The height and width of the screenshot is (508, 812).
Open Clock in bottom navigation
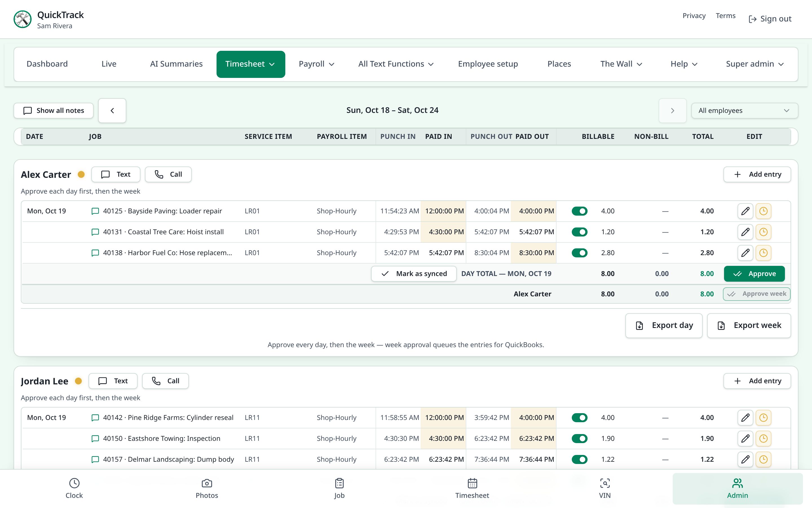[74, 489]
